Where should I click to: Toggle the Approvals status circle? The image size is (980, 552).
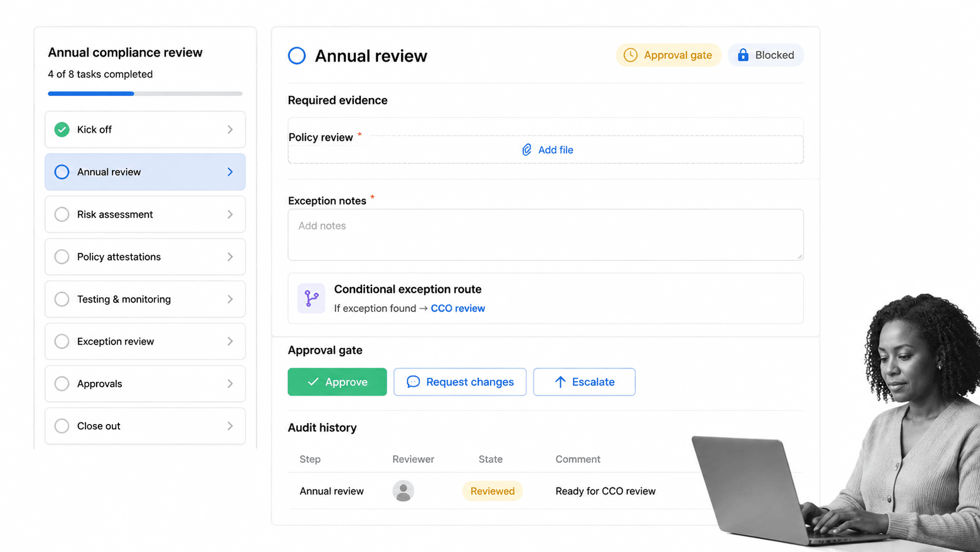click(x=62, y=384)
